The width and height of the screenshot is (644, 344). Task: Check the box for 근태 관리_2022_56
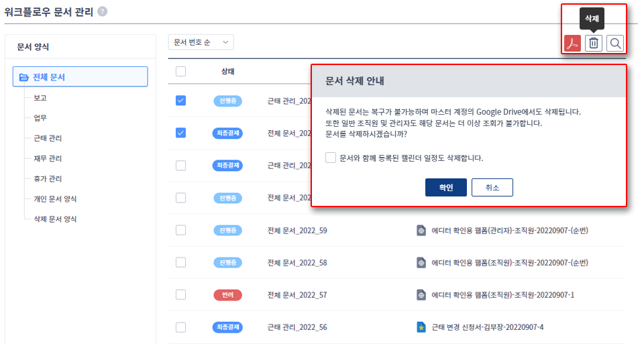[180, 327]
